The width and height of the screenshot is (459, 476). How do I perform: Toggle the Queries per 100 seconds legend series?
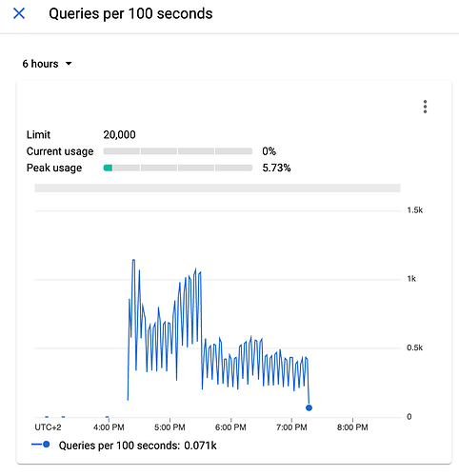click(x=124, y=446)
